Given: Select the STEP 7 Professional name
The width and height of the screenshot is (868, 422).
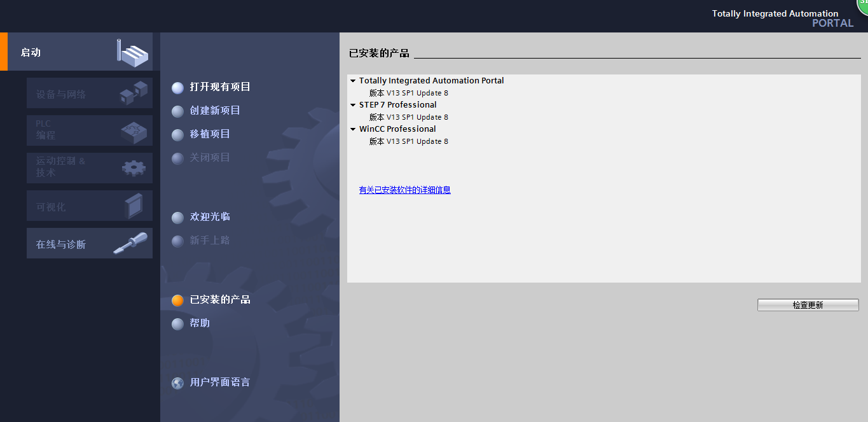Looking at the screenshot, I should click(x=398, y=105).
